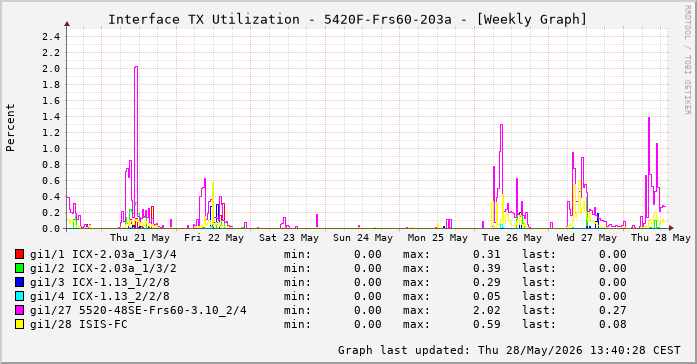Click max value 0.05 for gi1/4
697x364 pixels.
(x=486, y=296)
